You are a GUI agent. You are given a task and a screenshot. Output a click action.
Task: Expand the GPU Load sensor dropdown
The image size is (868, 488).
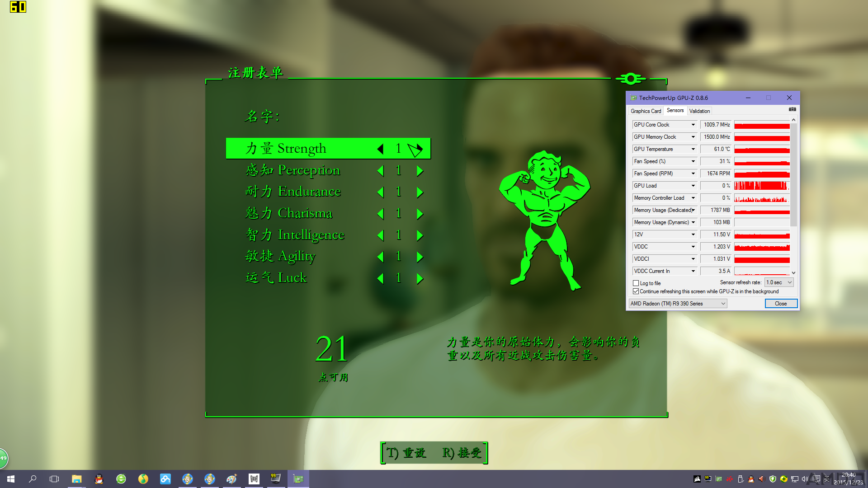[693, 186]
